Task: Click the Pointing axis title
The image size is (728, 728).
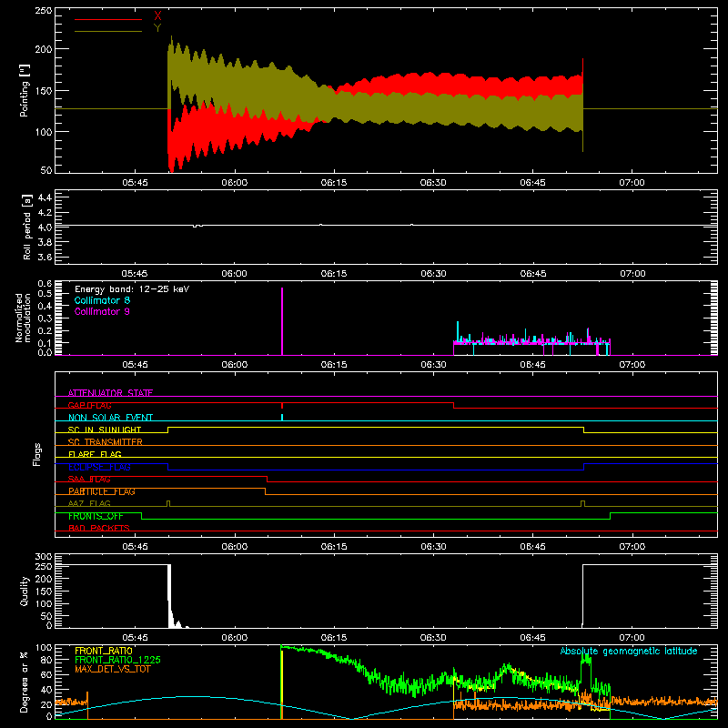Action: point(25,90)
